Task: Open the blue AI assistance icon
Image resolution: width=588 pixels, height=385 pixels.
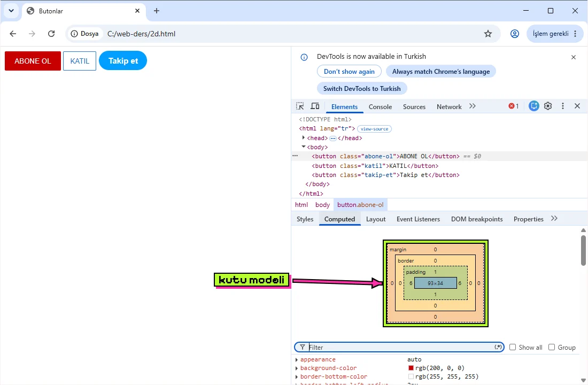Action: 533,106
